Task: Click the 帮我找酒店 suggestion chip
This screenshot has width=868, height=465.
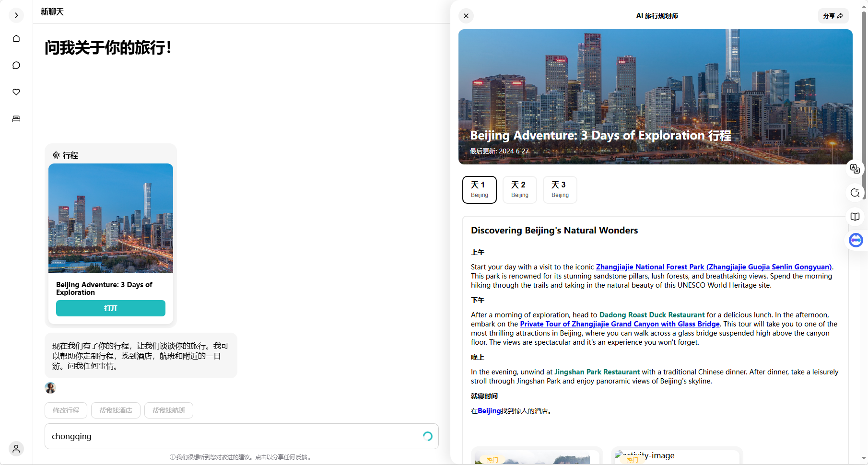Action: (x=116, y=410)
